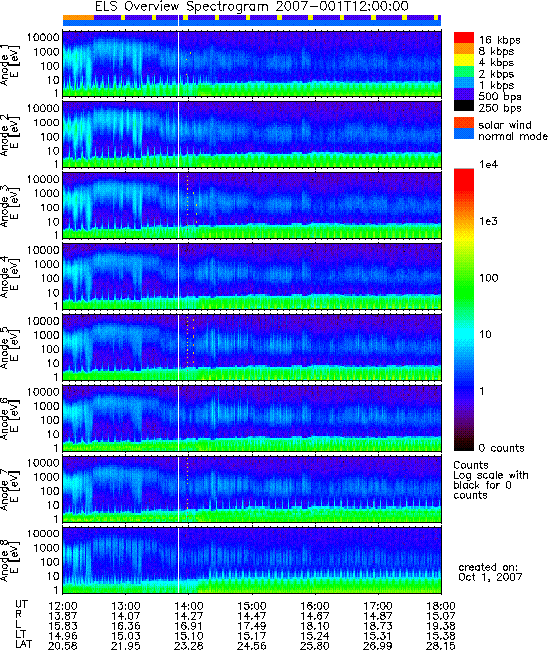Click the '0 counts' scale label

coord(502,448)
